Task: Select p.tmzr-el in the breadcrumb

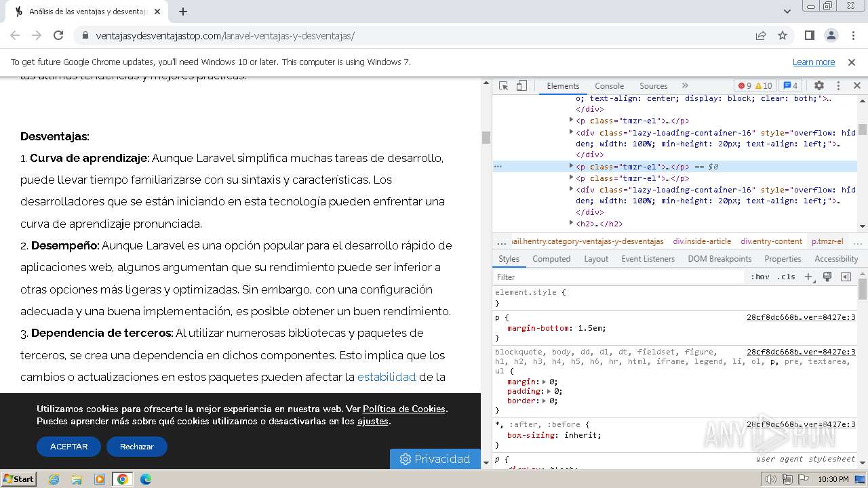Action: (x=827, y=241)
